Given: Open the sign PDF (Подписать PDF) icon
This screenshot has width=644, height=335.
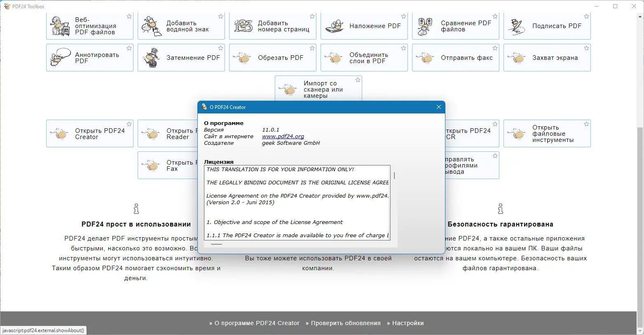Looking at the screenshot, I should coord(517,26).
